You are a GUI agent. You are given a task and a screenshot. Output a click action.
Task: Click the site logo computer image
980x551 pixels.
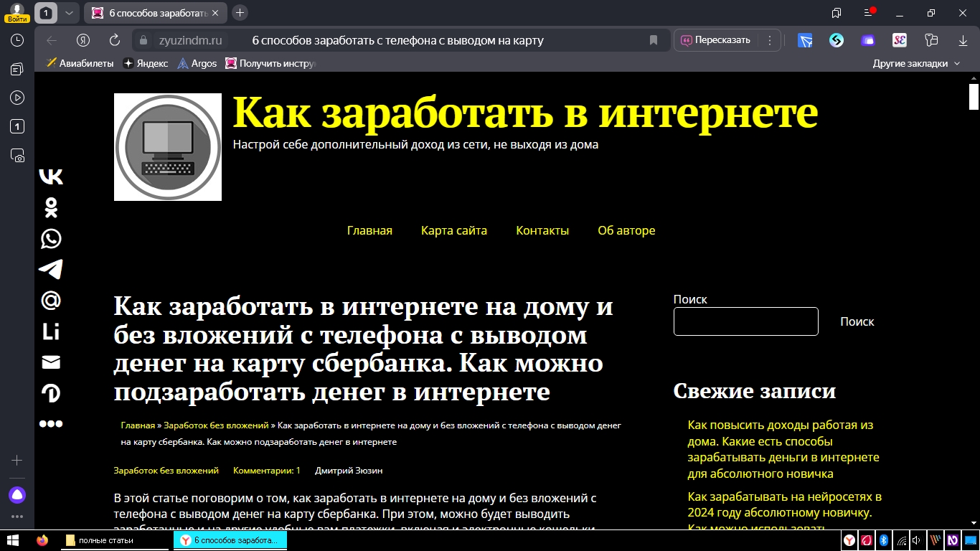pos(168,147)
